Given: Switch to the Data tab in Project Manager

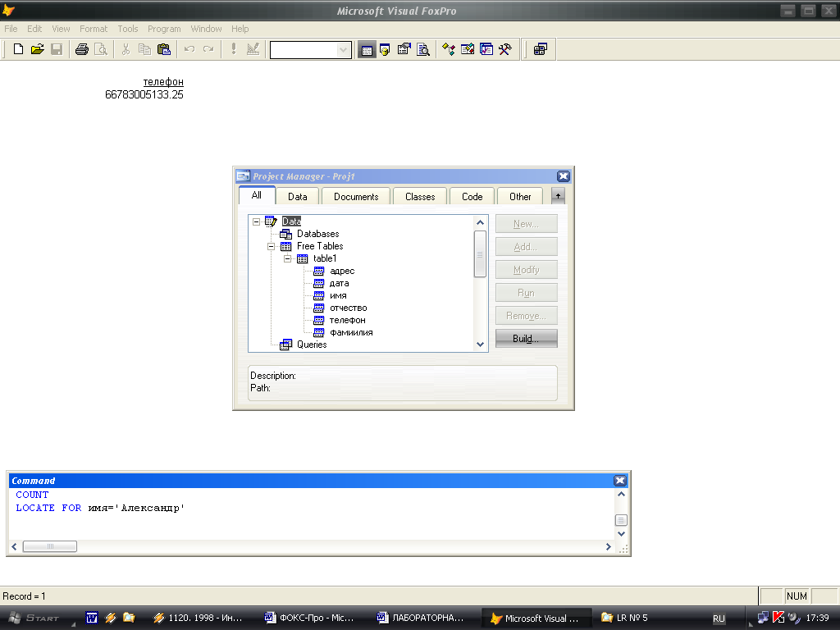Looking at the screenshot, I should click(297, 197).
